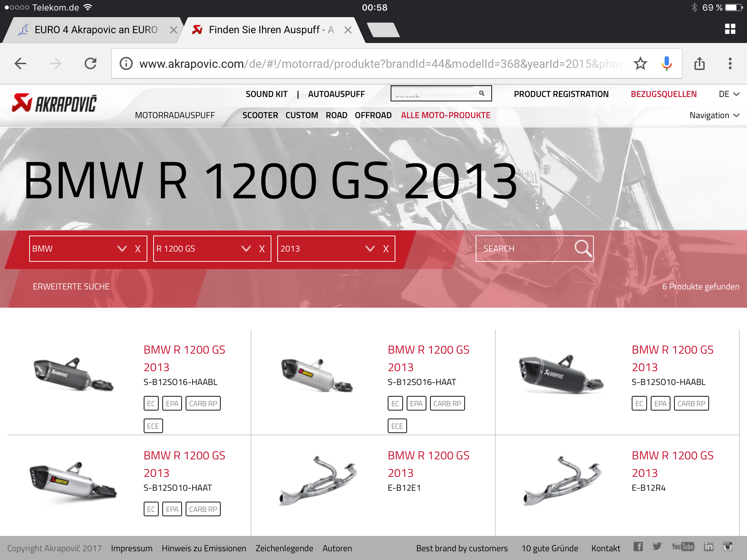The image size is (747, 560).
Task: Bookmark page using the star icon
Action: pyautogui.click(x=640, y=64)
